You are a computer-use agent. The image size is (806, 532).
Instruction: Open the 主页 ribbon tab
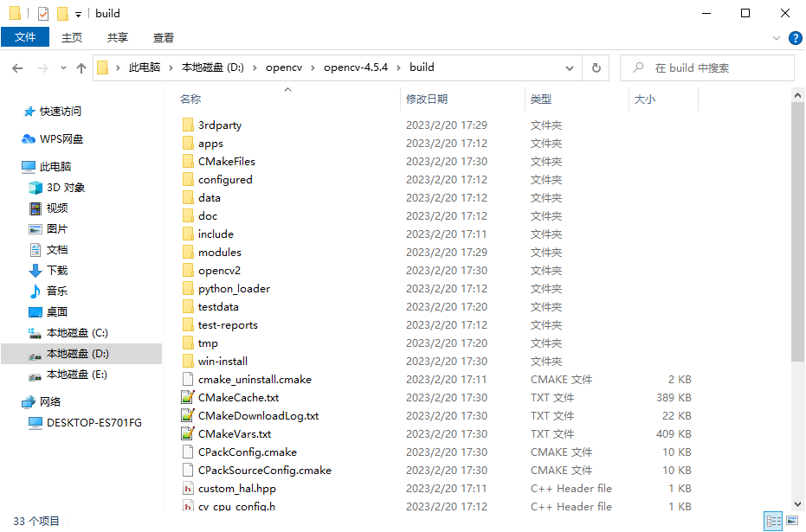(x=72, y=37)
